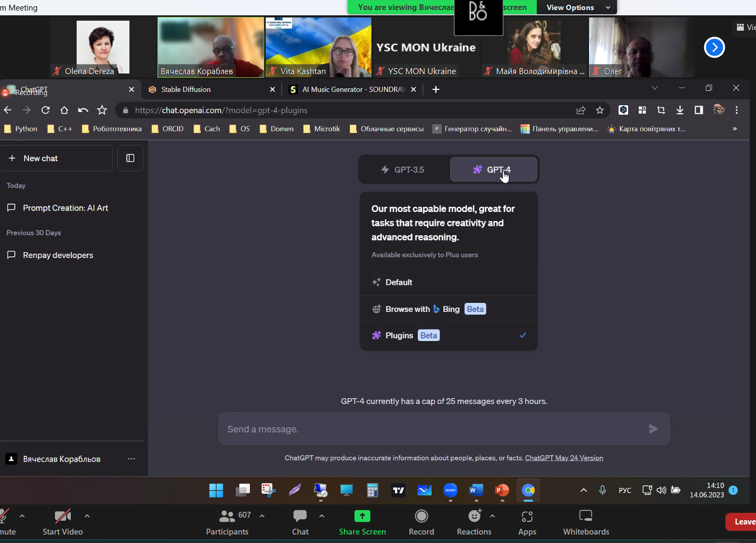
Task: Switch to the Stable Diffusion tab
Action: coord(186,89)
